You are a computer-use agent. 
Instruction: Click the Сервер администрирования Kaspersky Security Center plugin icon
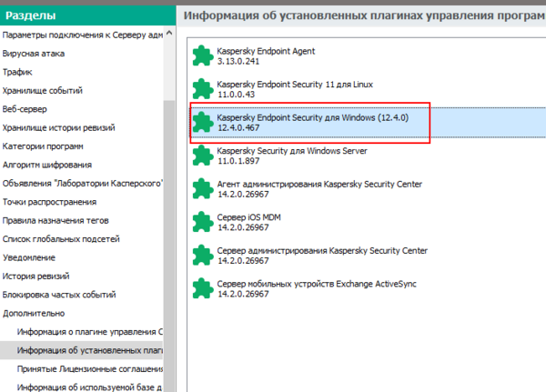(x=203, y=256)
